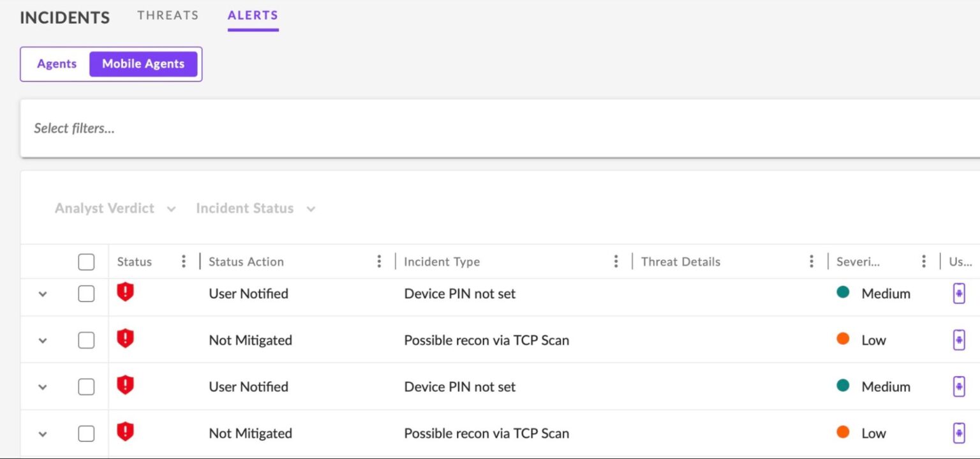Toggle the select-all checkbox in table header
The height and width of the screenshot is (459, 980).
point(86,262)
